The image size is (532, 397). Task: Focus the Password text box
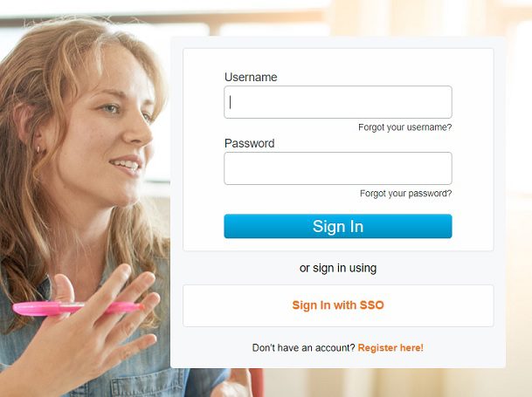tap(338, 168)
